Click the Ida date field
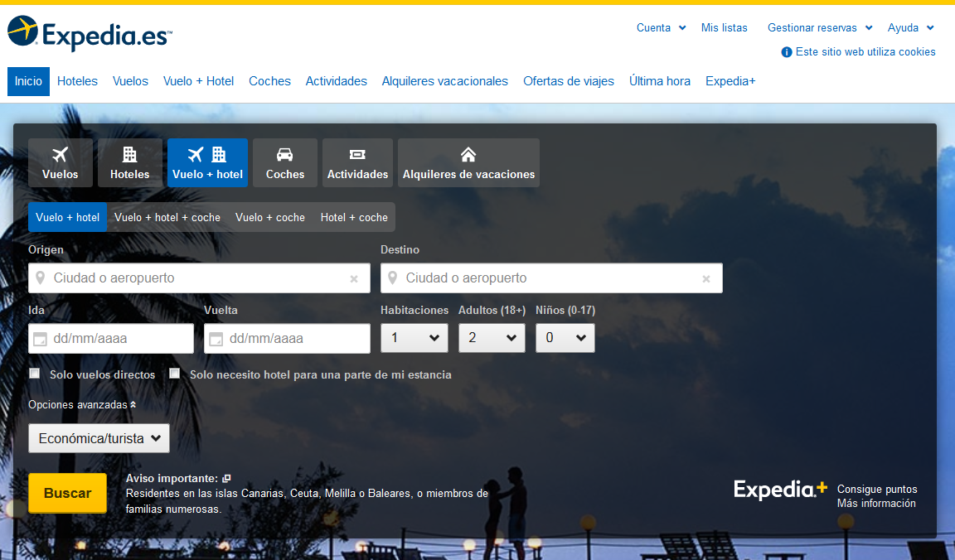955x560 pixels. (111, 339)
